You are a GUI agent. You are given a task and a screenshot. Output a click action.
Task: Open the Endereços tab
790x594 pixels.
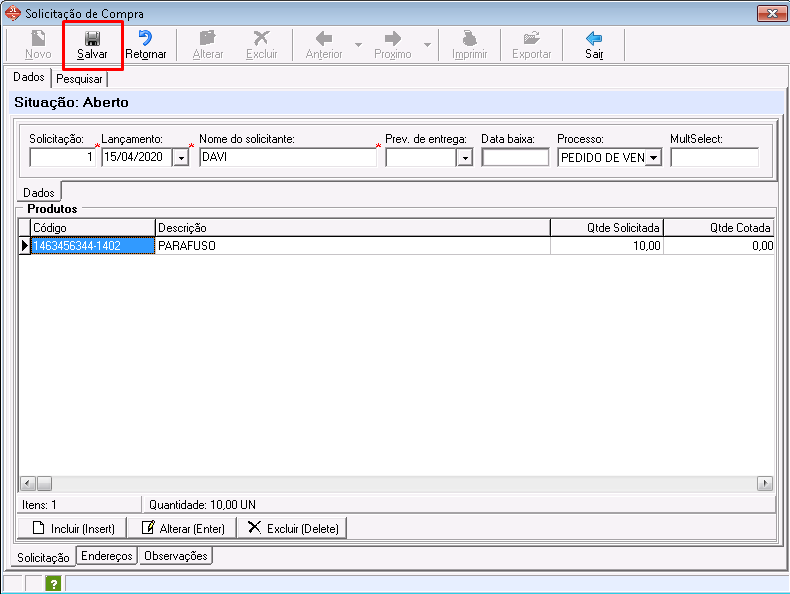[x=107, y=556]
